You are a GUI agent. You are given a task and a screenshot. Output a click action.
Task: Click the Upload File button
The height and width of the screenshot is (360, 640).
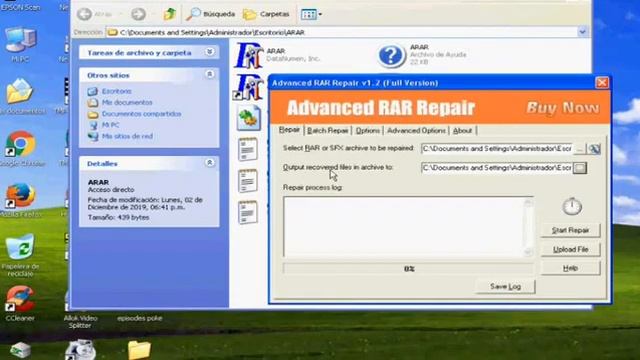tap(570, 249)
